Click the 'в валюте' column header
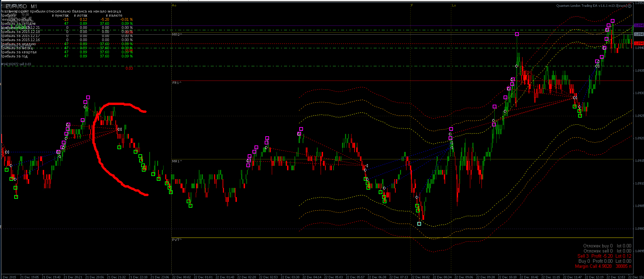 point(114,15)
